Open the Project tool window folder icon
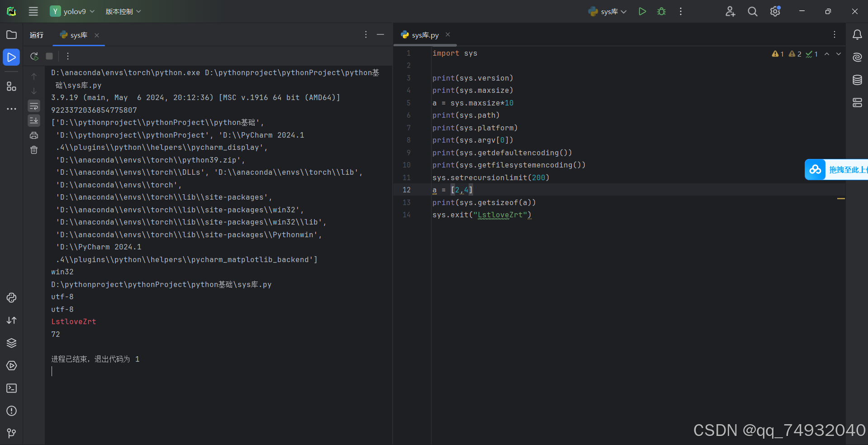Image resolution: width=868 pixels, height=445 pixels. 12,35
